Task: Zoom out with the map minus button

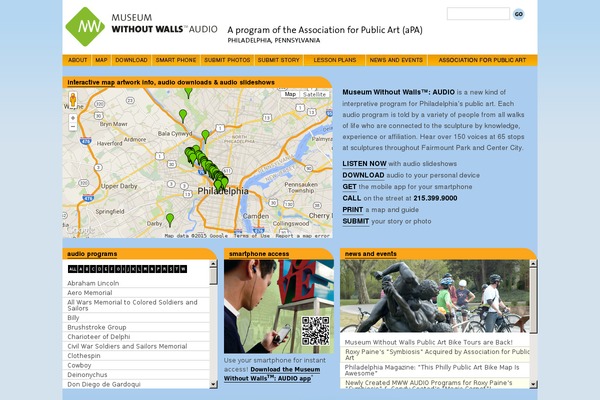Action: [x=73, y=126]
